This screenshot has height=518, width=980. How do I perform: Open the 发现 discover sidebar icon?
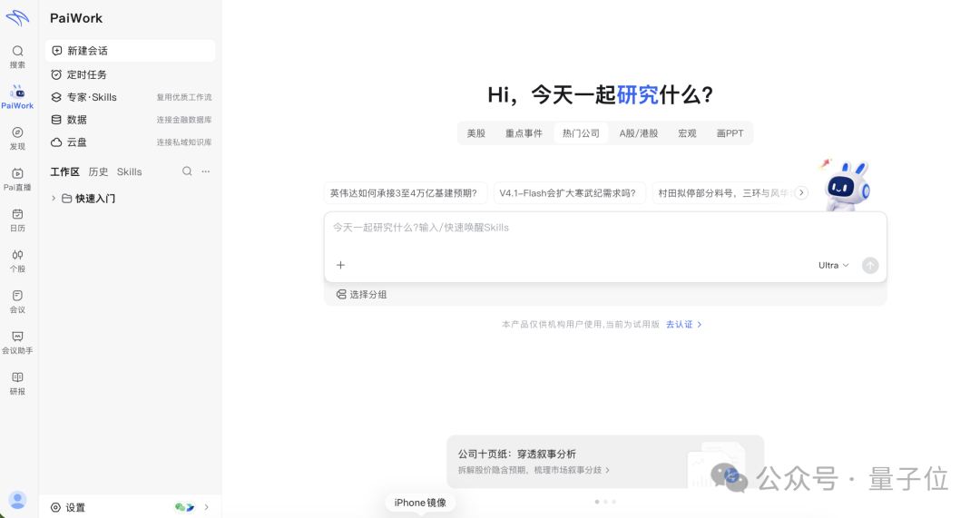pyautogui.click(x=17, y=138)
